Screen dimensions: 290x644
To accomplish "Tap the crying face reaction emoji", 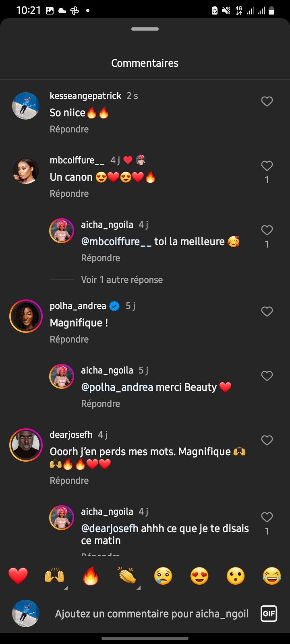I will pyautogui.click(x=163, y=576).
